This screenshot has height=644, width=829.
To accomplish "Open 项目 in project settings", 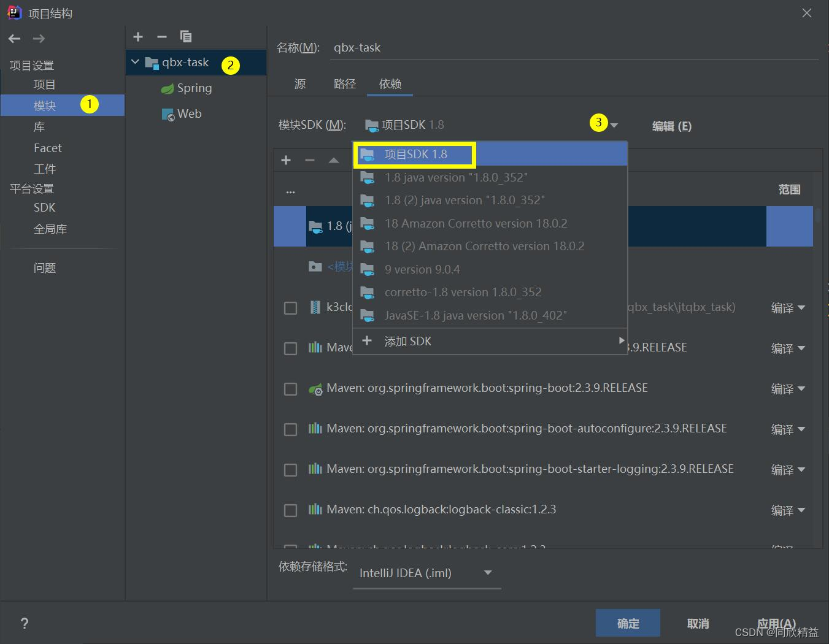I will click(x=45, y=84).
